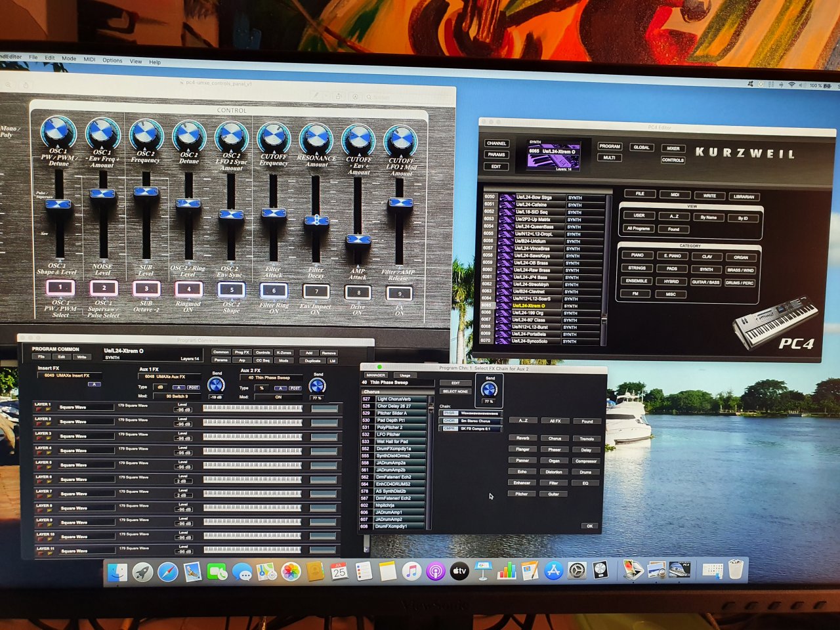Open the MIDI menu in the menu bar

point(89,59)
